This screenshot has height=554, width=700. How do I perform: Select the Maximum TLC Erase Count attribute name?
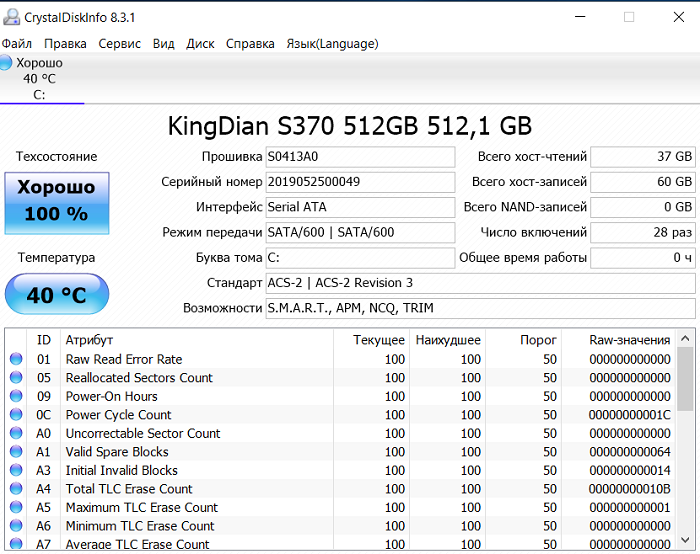click(x=142, y=508)
